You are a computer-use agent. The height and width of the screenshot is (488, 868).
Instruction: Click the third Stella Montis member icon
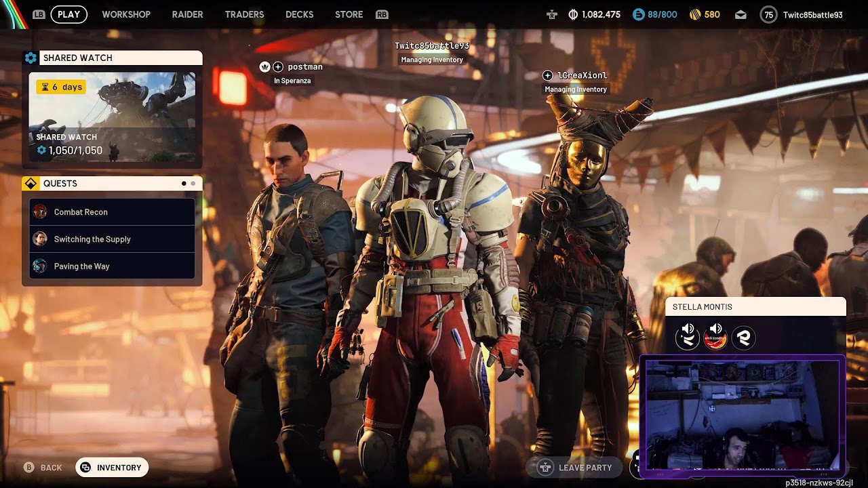point(743,338)
